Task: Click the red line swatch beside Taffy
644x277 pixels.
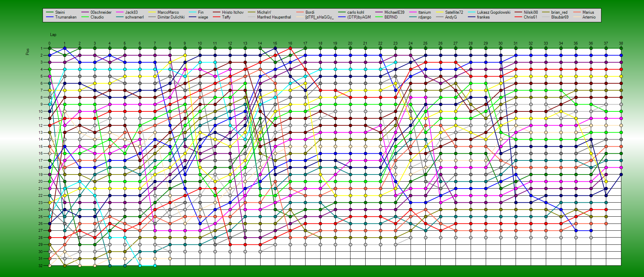Action: pos(216,17)
